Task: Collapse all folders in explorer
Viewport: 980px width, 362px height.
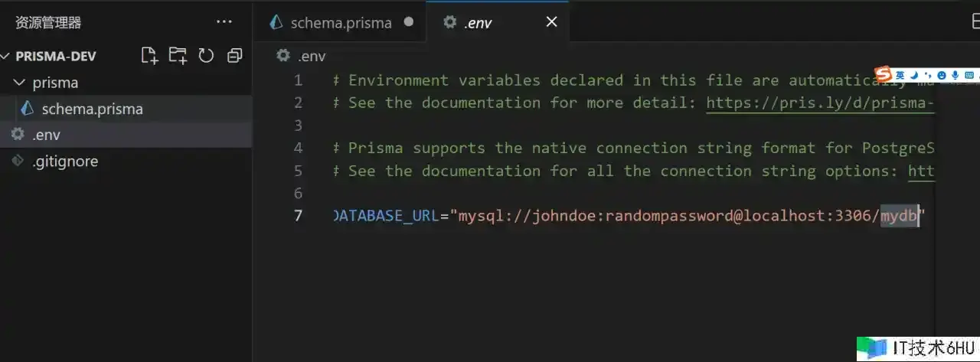Action: coord(235,55)
